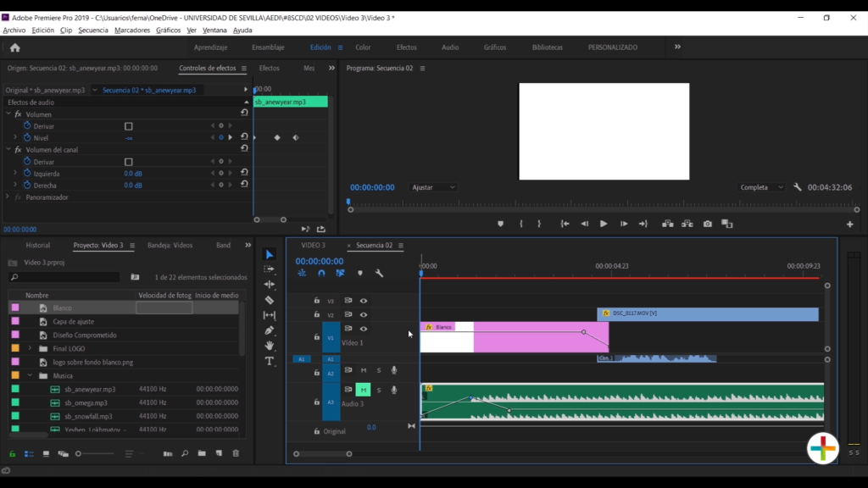Image resolution: width=868 pixels, height=488 pixels.
Task: Expand the Final LOGO bin
Action: [x=30, y=348]
